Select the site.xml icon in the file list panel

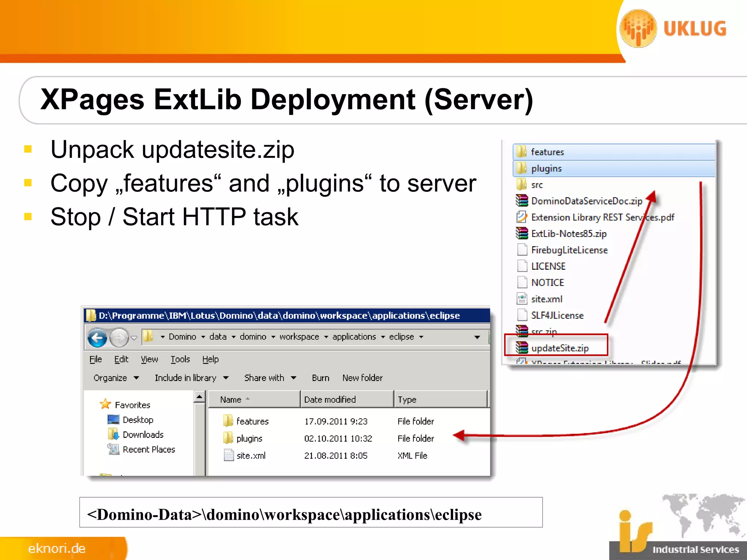point(522,299)
